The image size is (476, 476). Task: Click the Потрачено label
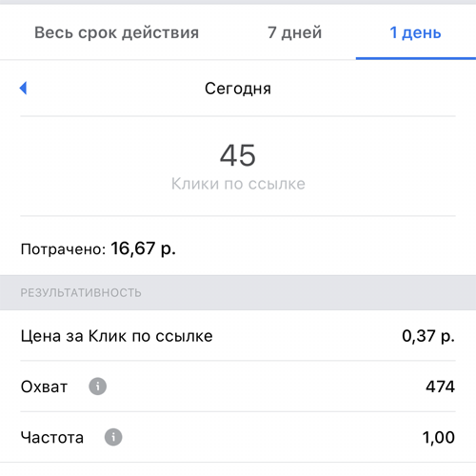pyautogui.click(x=63, y=249)
